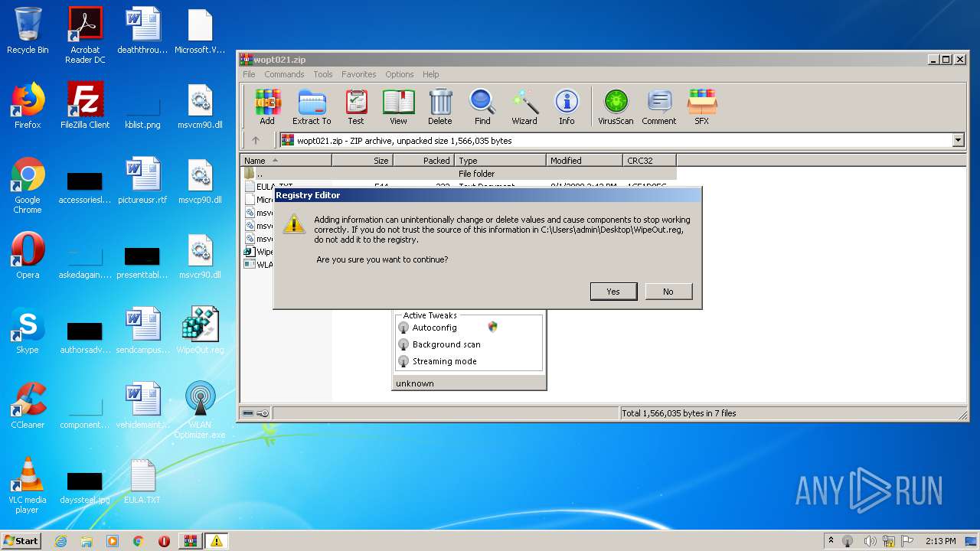Open the Help menu

(431, 74)
